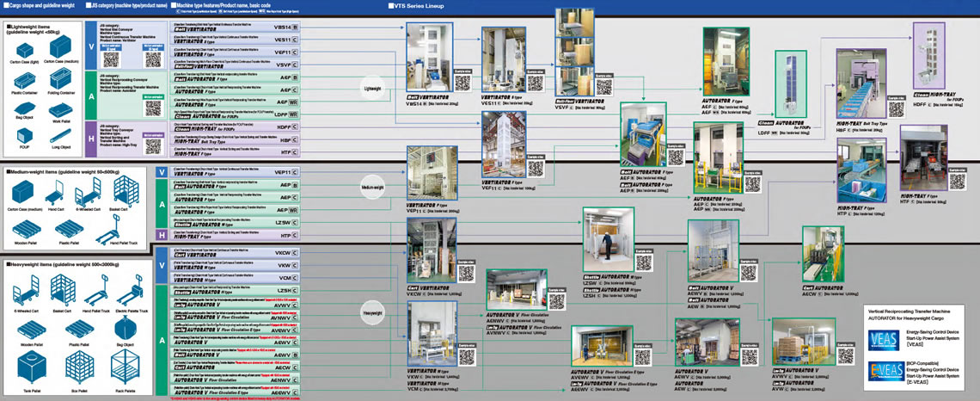Select the Medium-weight flow bubble
This screenshot has height=401, width=980.
[373, 187]
